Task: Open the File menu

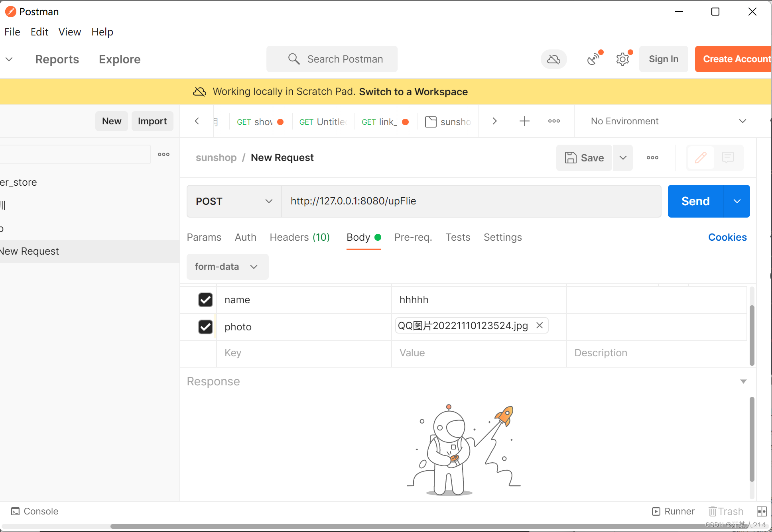Action: [12, 32]
